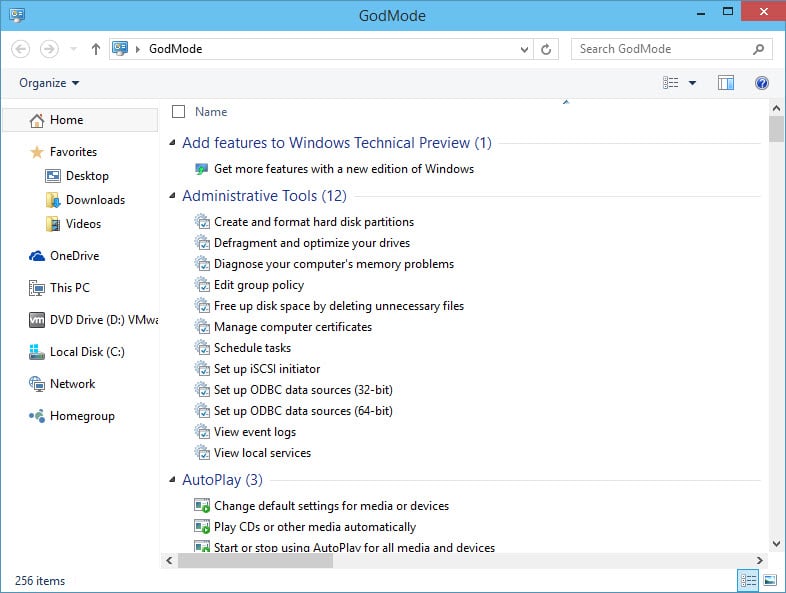The width and height of the screenshot is (786, 593).
Task: Click vertical scrollbar down arrow
Action: [776, 544]
